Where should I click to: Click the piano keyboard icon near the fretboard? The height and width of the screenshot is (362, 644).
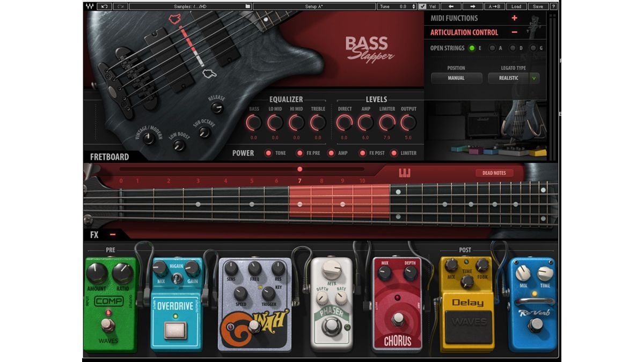tap(405, 172)
